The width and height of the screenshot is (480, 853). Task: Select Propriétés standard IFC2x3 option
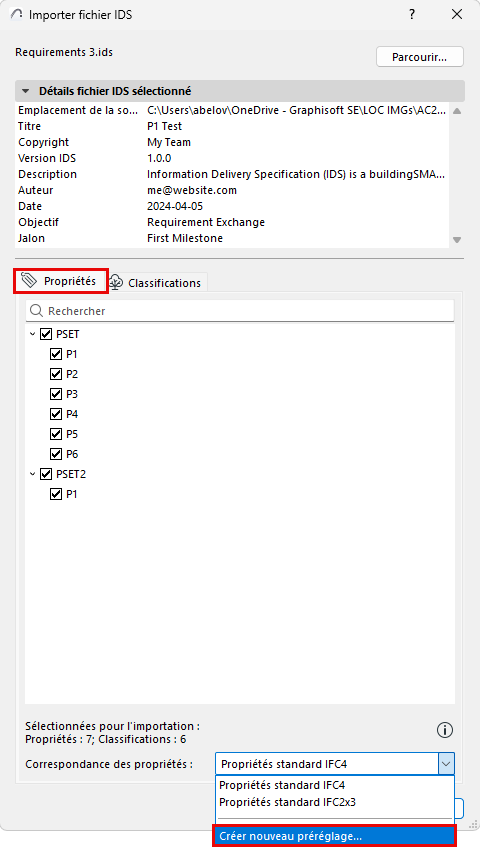coord(335,802)
